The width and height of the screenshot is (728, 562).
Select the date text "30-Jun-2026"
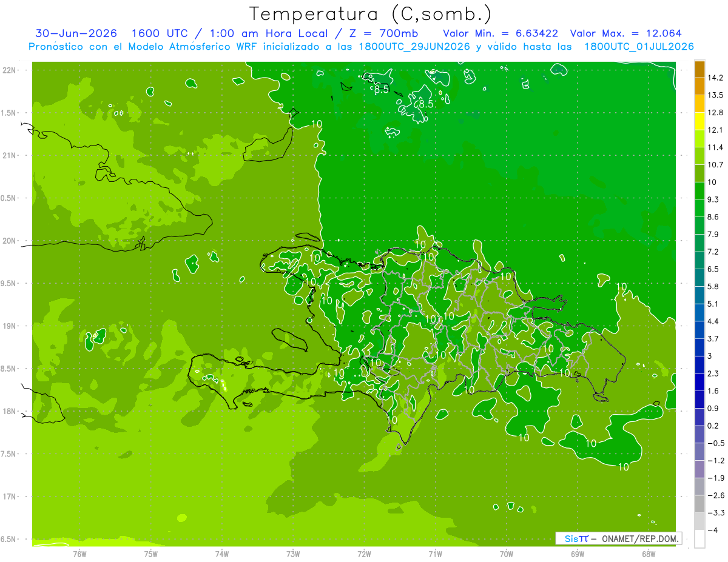76,33
